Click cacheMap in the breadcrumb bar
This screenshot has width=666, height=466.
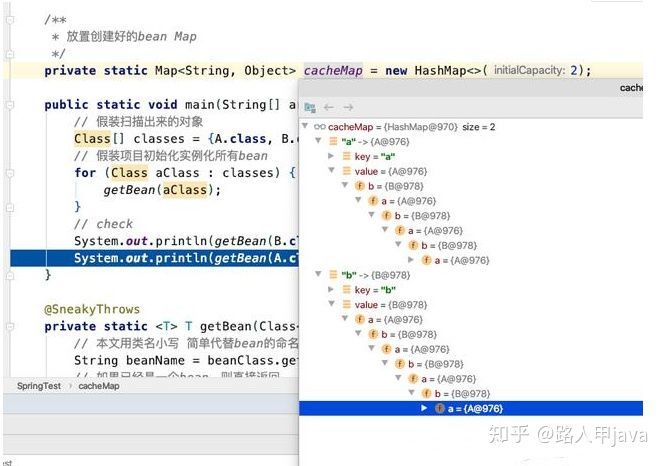tap(99, 386)
